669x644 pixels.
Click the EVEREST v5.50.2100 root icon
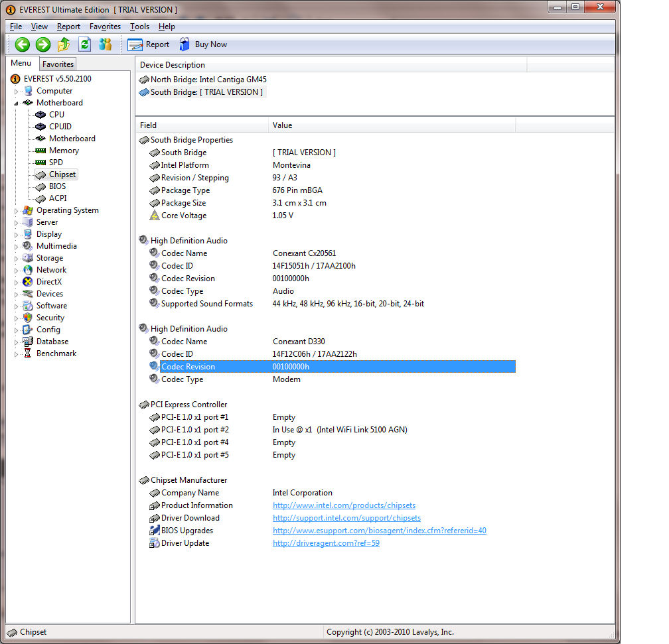coord(15,79)
